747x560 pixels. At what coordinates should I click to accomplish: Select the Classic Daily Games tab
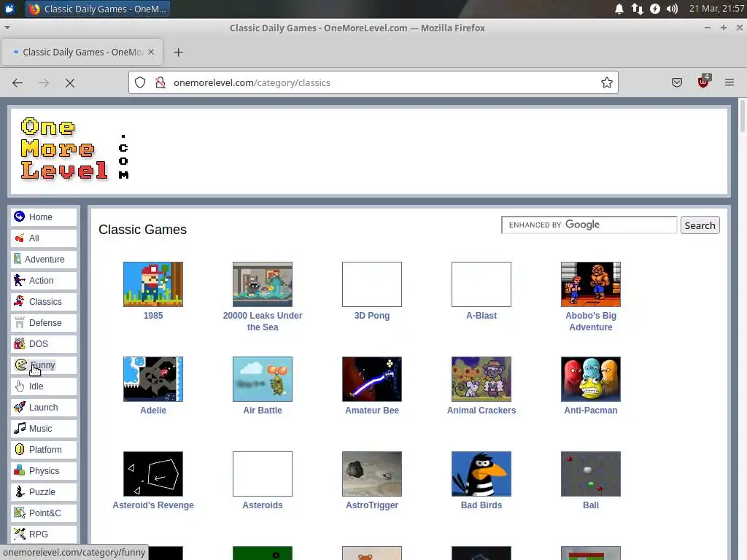(x=82, y=52)
